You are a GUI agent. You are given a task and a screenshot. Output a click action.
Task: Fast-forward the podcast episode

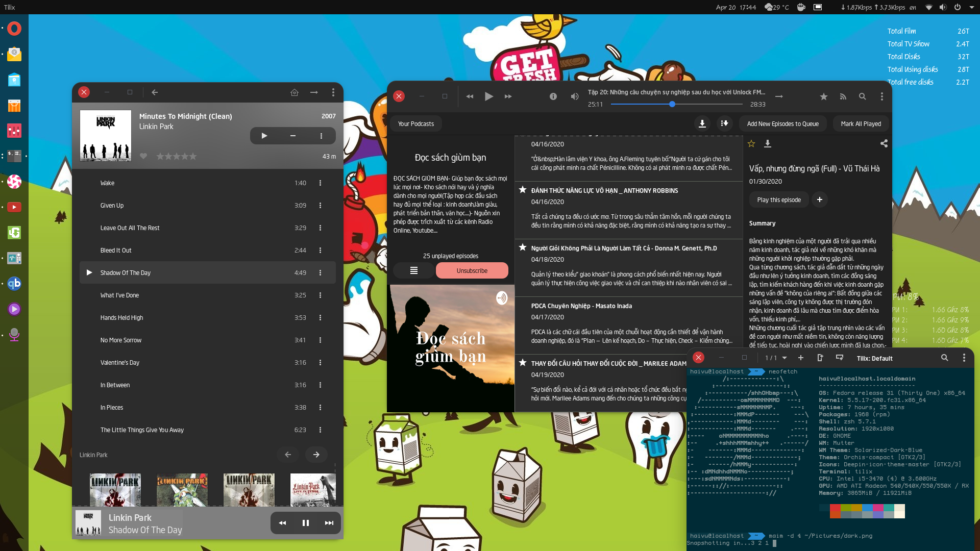pyautogui.click(x=508, y=96)
